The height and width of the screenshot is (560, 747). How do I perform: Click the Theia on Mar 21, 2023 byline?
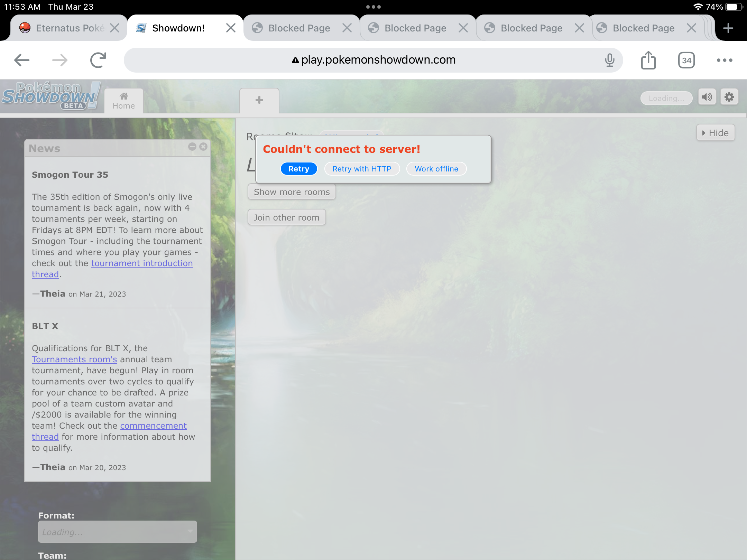tap(79, 294)
